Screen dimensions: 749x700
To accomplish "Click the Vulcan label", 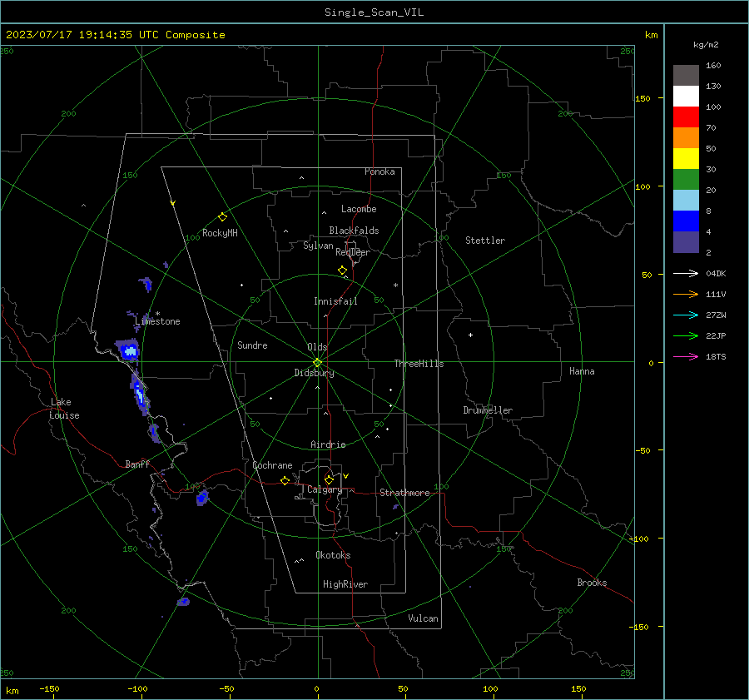I will coord(423,618).
